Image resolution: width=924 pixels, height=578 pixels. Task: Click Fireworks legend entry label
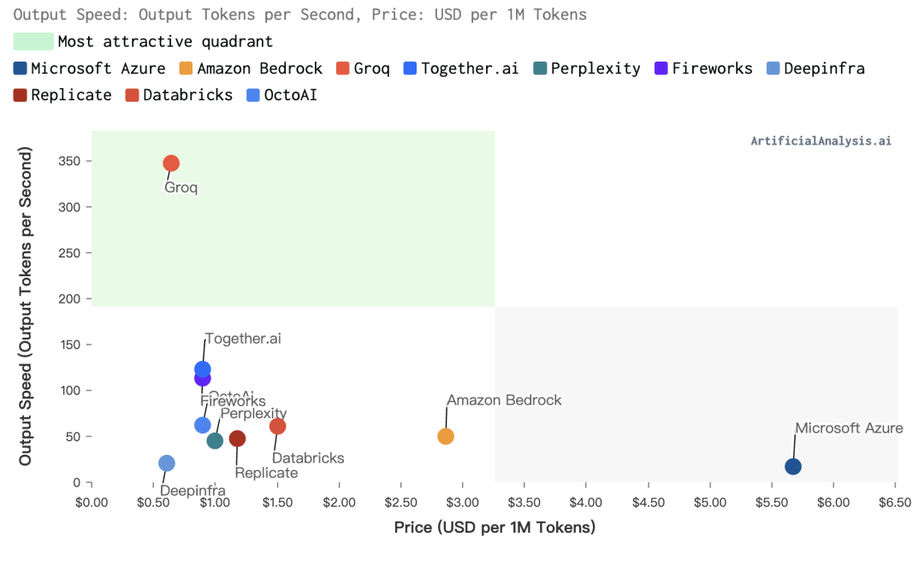712,68
